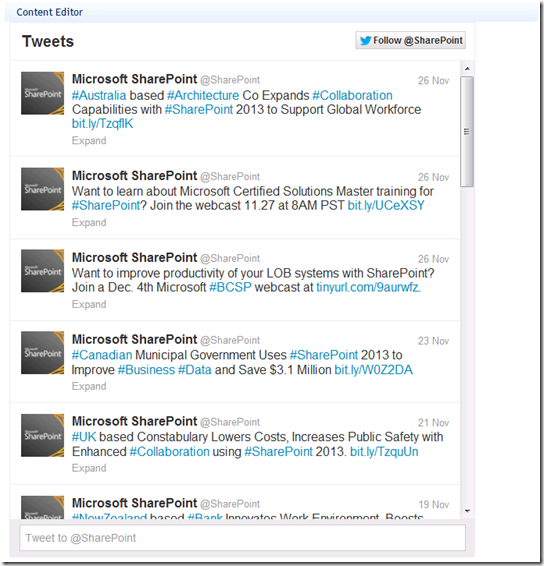
Task: Expand the #UK Constabulary tweet
Action: tap(89, 468)
